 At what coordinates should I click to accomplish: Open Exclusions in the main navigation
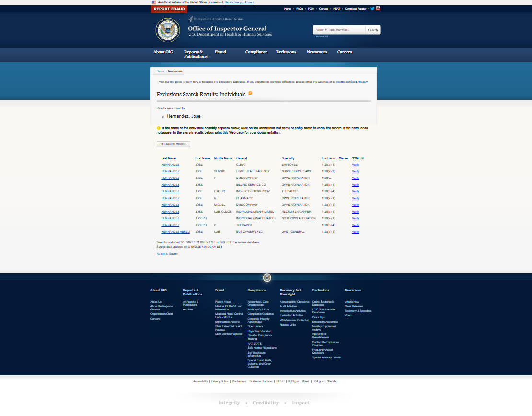[x=286, y=52]
